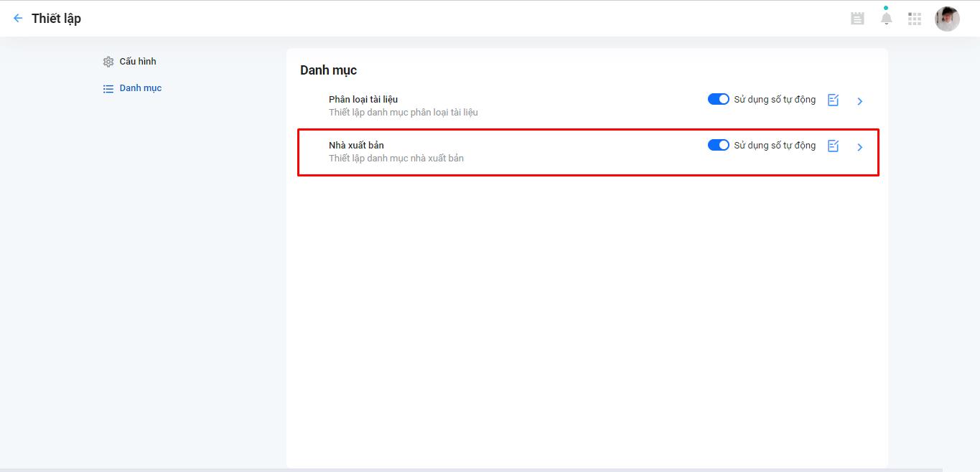Click the Danh mục panel heading
This screenshot has width=980, height=472.
(328, 70)
